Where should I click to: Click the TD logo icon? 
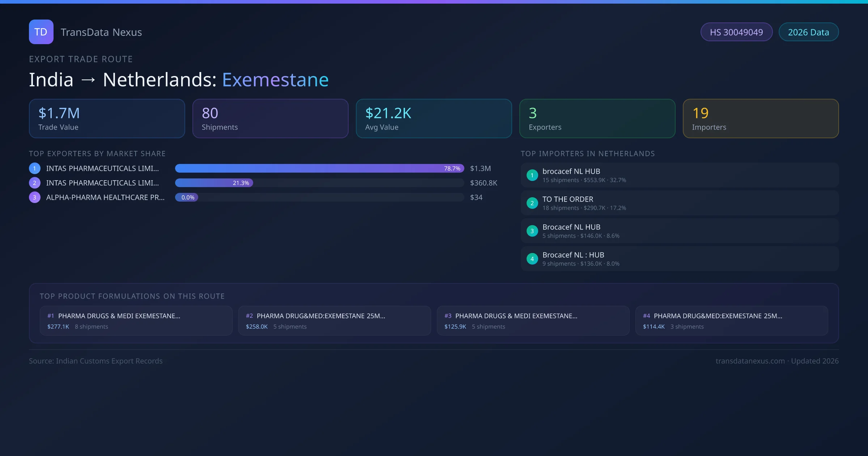[41, 32]
